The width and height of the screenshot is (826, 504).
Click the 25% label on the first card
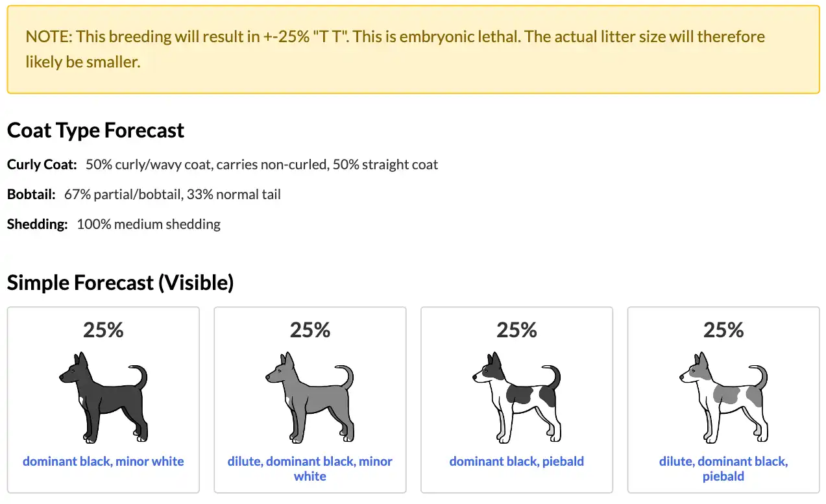click(103, 330)
